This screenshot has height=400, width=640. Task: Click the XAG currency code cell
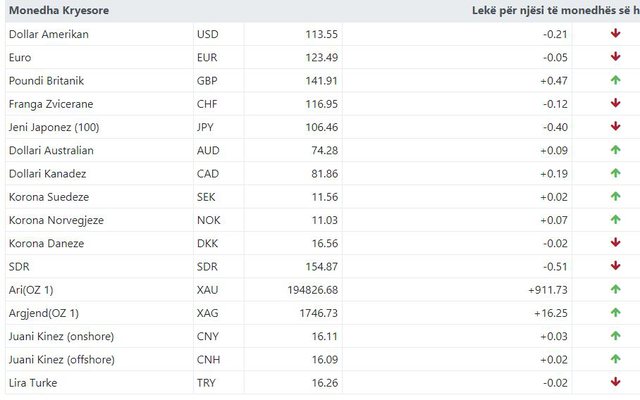pos(208,313)
